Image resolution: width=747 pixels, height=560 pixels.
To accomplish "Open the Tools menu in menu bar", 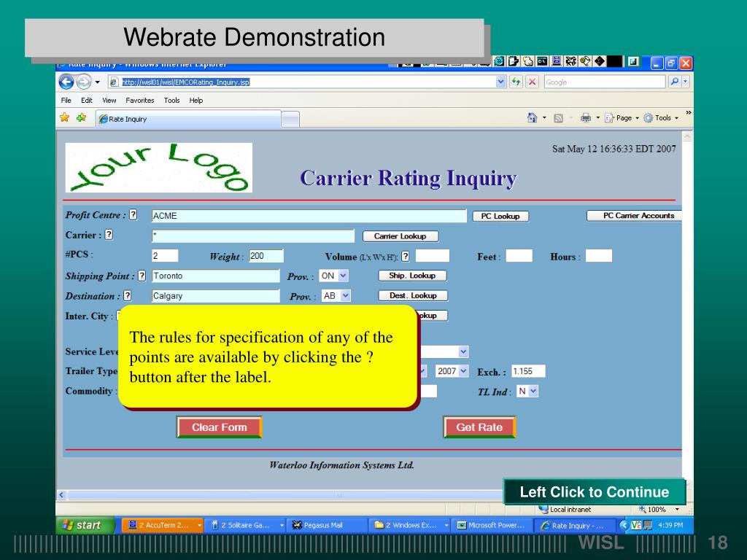I will click(x=171, y=101).
